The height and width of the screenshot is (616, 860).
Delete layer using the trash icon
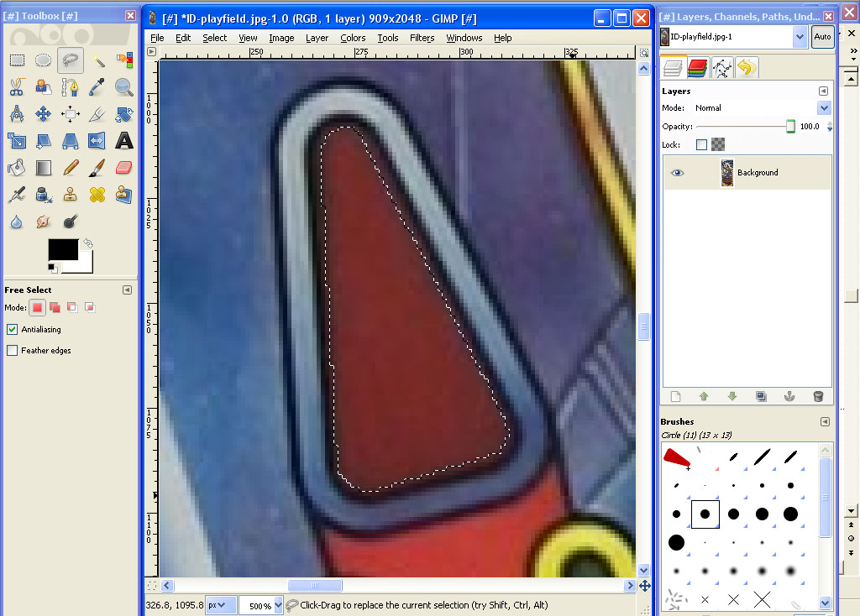pyautogui.click(x=818, y=396)
